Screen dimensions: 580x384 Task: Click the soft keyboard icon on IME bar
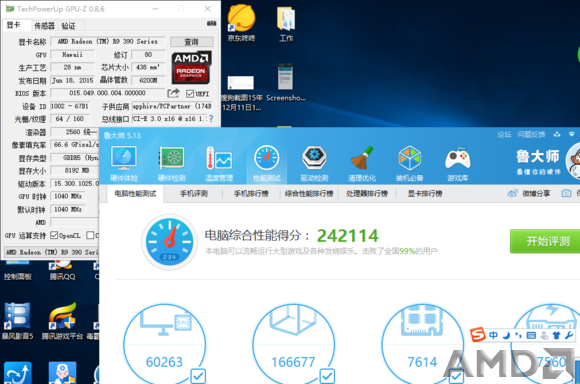tap(531, 335)
